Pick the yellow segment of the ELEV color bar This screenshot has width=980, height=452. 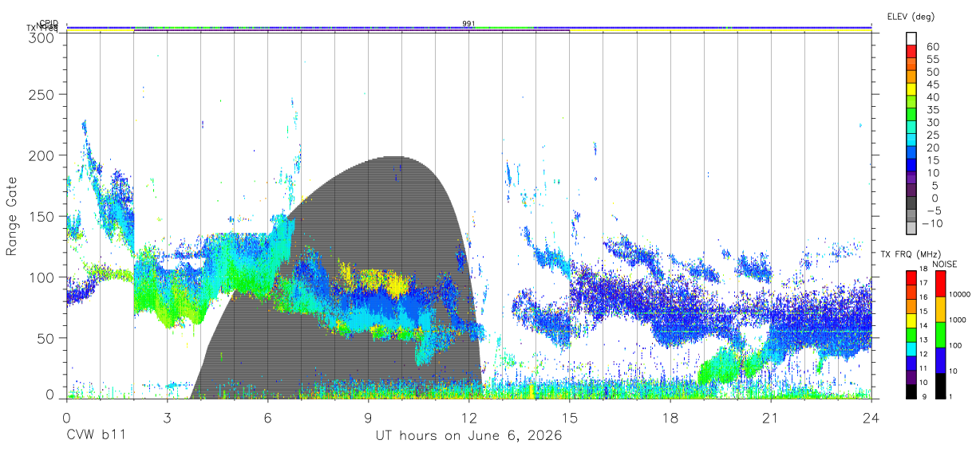click(x=911, y=88)
